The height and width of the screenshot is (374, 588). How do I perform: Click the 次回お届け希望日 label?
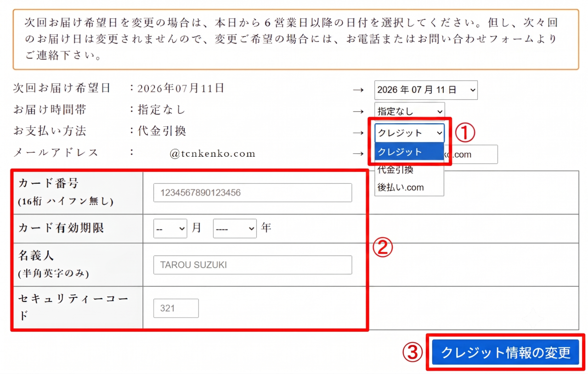click(62, 88)
